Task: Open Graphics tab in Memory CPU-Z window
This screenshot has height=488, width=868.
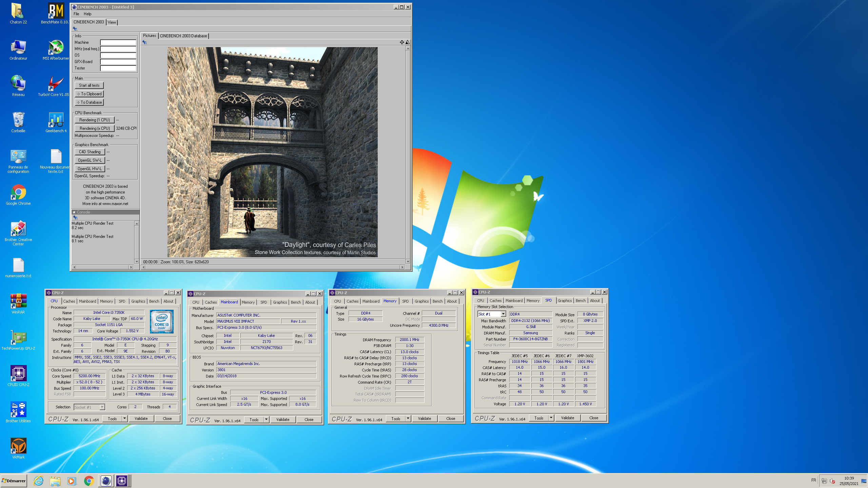Action: (421, 301)
